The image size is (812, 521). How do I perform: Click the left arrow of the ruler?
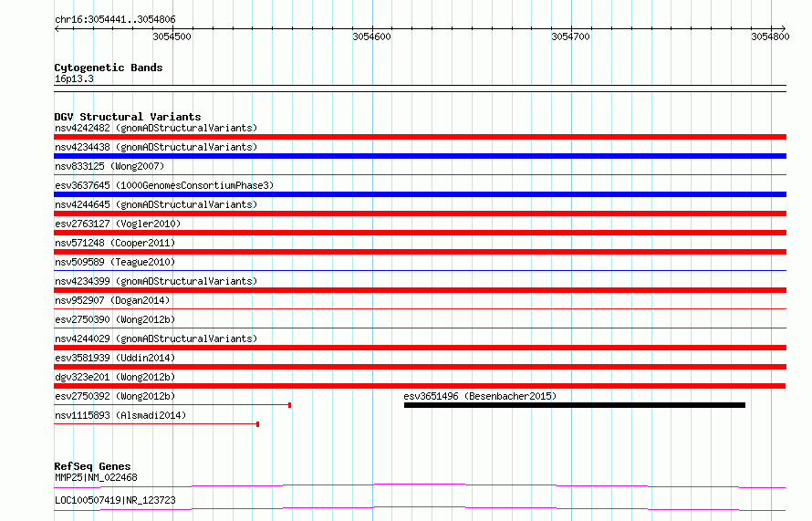coord(57,28)
